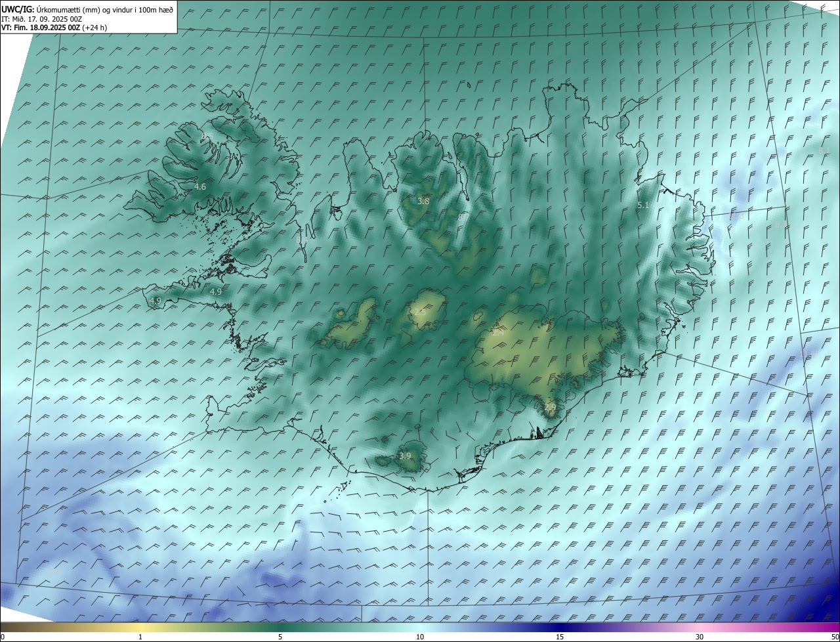Click the colour scale tick label "15"
The width and height of the screenshot is (840, 642).
(560, 637)
